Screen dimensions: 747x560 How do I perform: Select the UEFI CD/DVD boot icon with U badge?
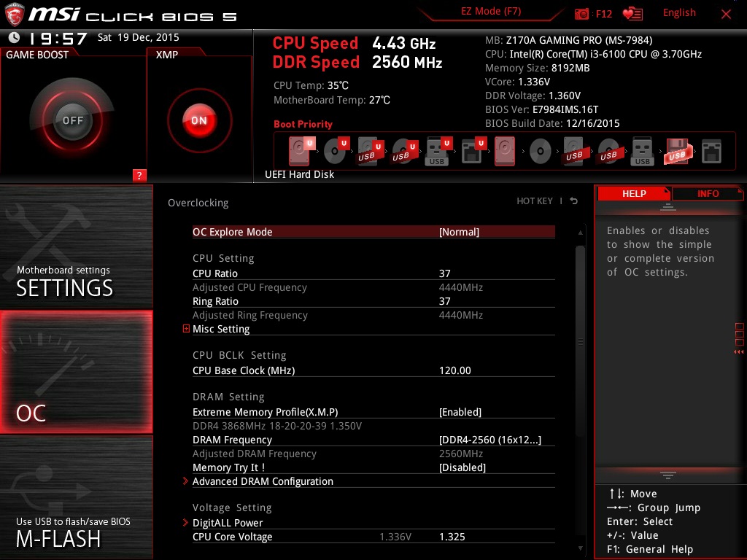click(x=336, y=150)
